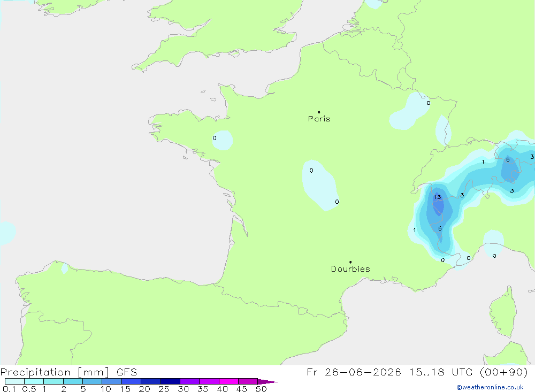Click the legend label '40'

tap(223, 389)
